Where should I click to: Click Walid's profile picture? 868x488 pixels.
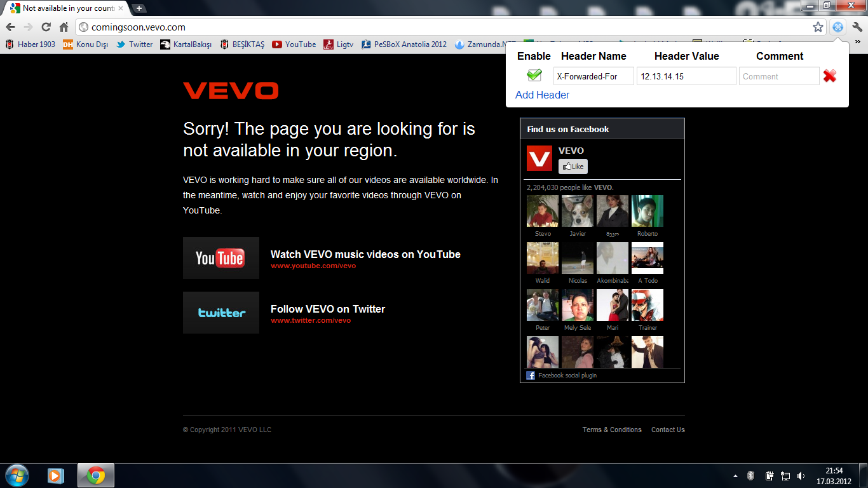coord(543,258)
